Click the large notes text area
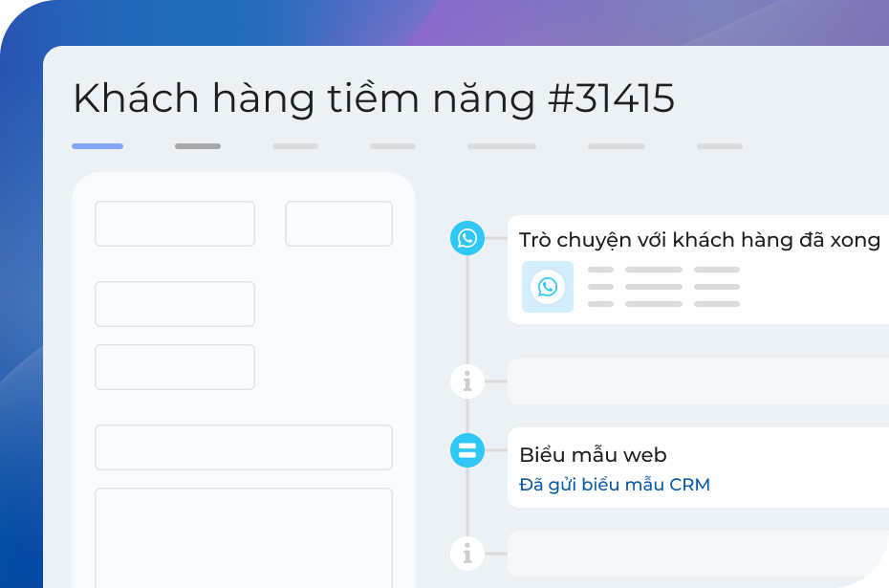The height and width of the screenshot is (588, 889). coord(243,535)
